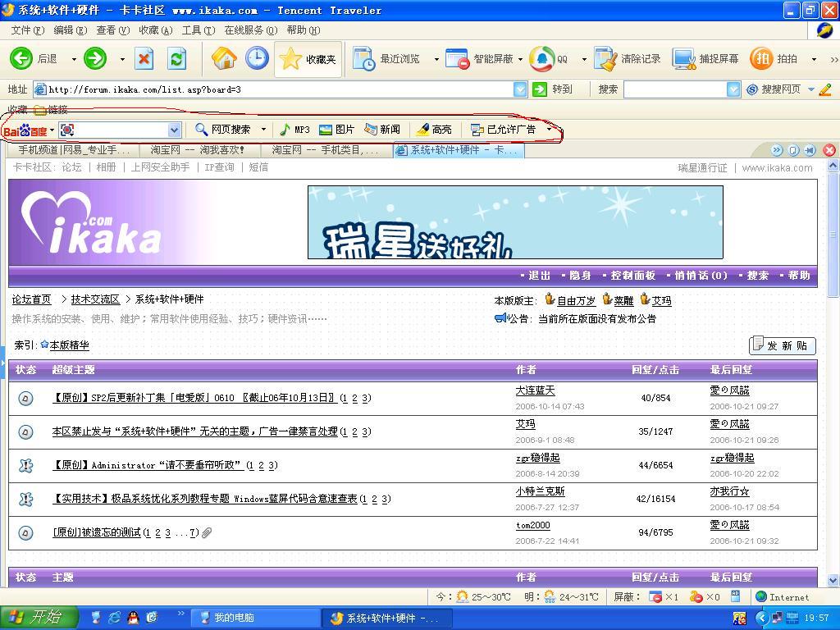
Task: Click the Baidu logo on the toolbar
Action: tap(25, 130)
